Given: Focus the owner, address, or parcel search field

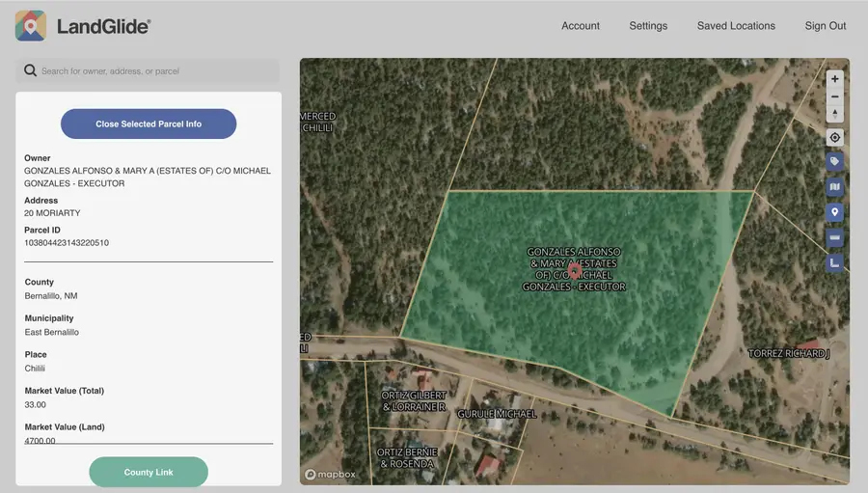Looking at the screenshot, I should [154, 70].
